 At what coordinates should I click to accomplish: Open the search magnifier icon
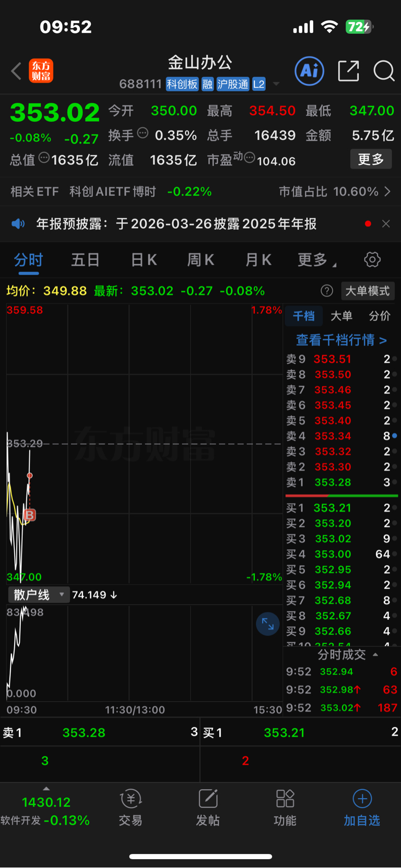(384, 71)
